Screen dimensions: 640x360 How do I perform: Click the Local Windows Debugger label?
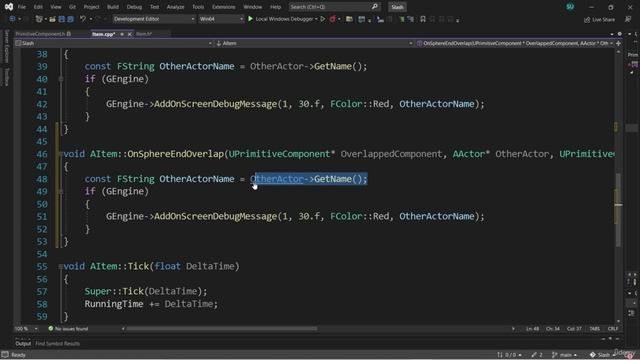tap(284, 19)
